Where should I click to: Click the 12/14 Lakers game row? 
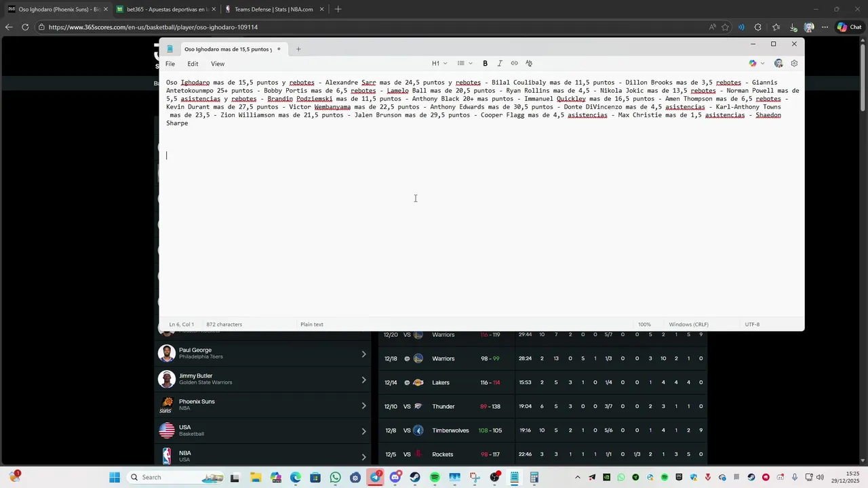[542, 382]
